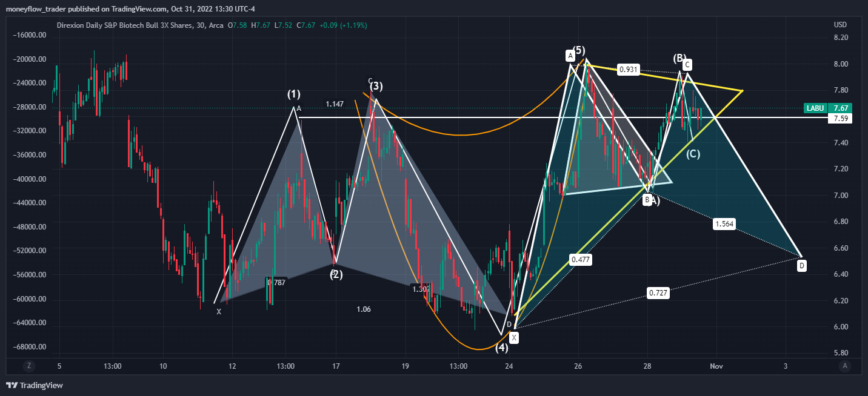Click the 7.00 price axis value

[840, 196]
